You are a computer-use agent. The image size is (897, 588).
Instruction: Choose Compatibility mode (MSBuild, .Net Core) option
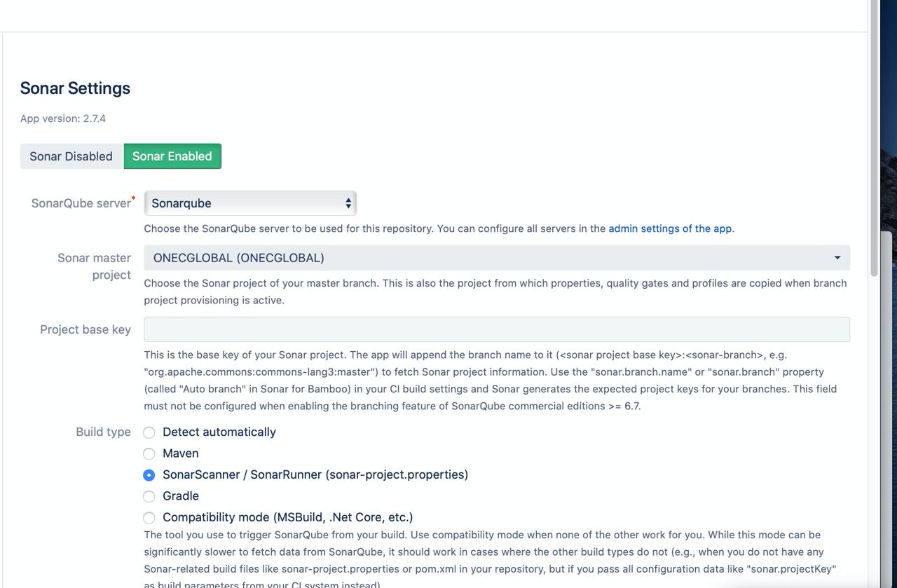pyautogui.click(x=149, y=518)
